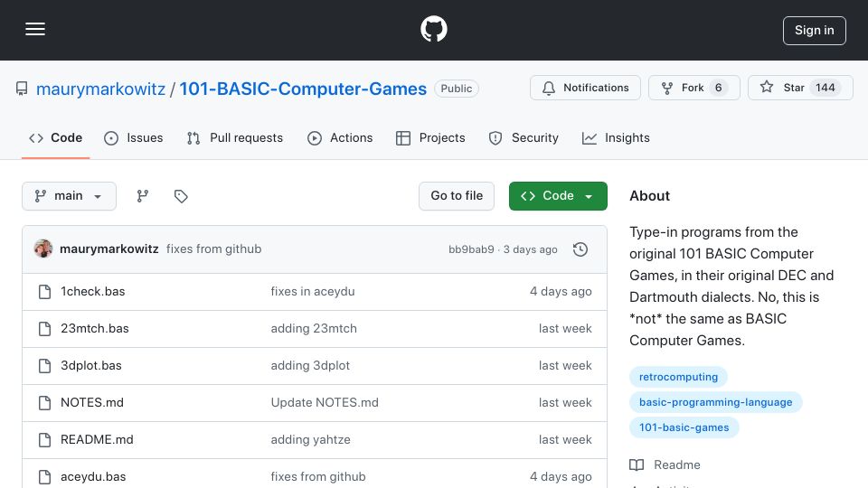The width and height of the screenshot is (868, 488).
Task: Click file icon beside aceydu.bas
Action: point(45,477)
